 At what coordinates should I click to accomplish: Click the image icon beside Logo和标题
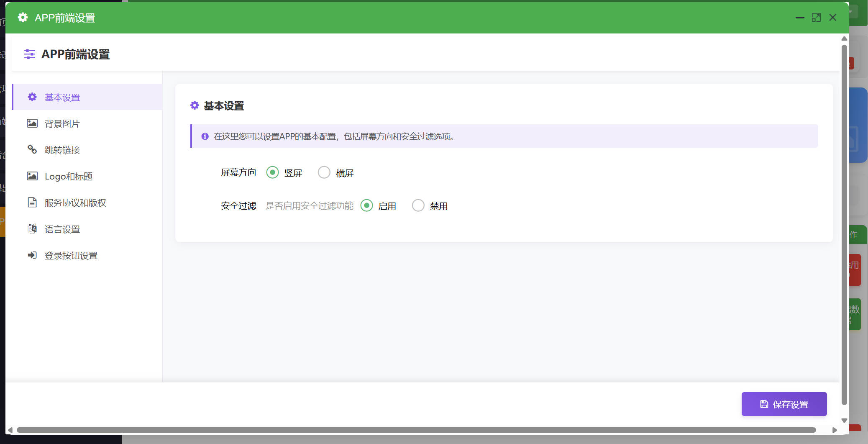(x=32, y=176)
